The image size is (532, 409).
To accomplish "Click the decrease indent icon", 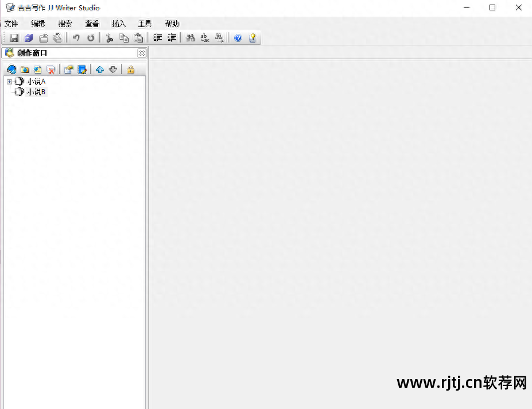I will tap(172, 38).
